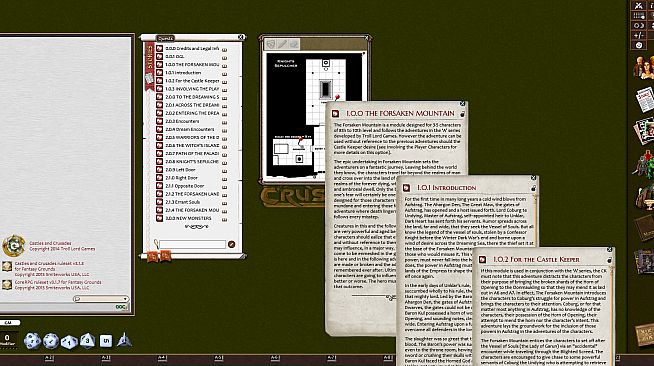Image resolution: width=654 pixels, height=366 pixels.
Task: Open the chat mode dropdown arrow
Action: tap(125, 298)
